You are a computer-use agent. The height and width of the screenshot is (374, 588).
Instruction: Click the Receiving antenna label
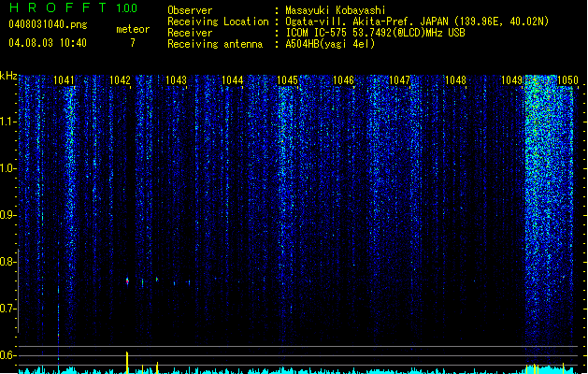click(215, 44)
